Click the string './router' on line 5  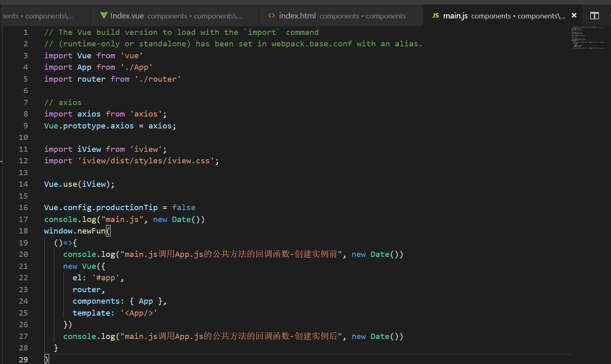158,78
